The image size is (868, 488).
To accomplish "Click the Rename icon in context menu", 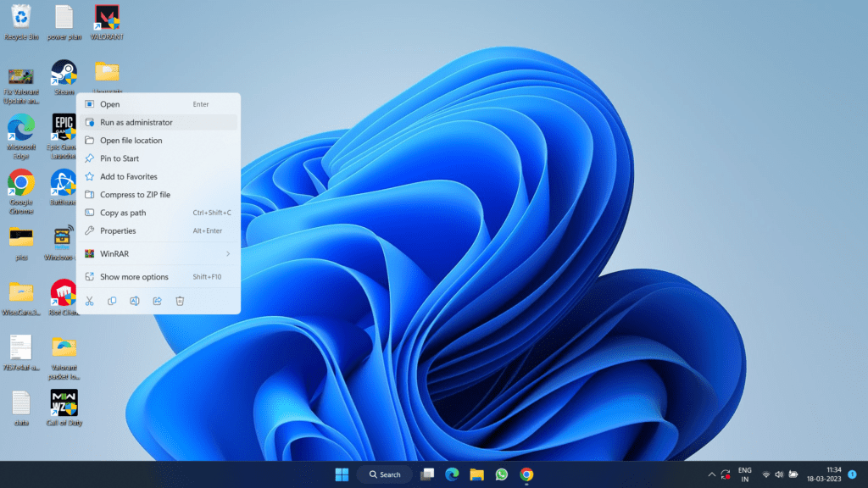I will 135,301.
